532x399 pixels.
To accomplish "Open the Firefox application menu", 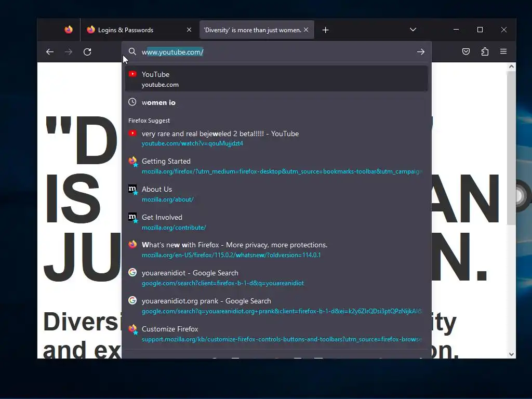I will click(x=503, y=51).
